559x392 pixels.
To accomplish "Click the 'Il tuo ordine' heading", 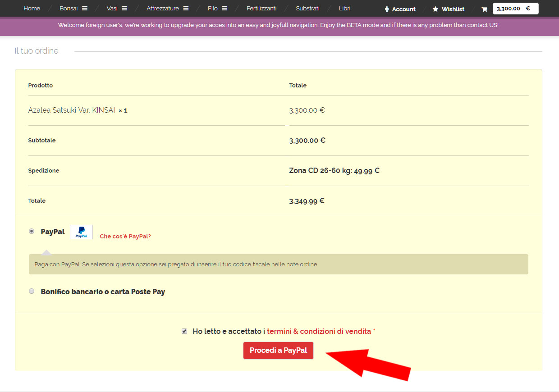I will coord(37,51).
